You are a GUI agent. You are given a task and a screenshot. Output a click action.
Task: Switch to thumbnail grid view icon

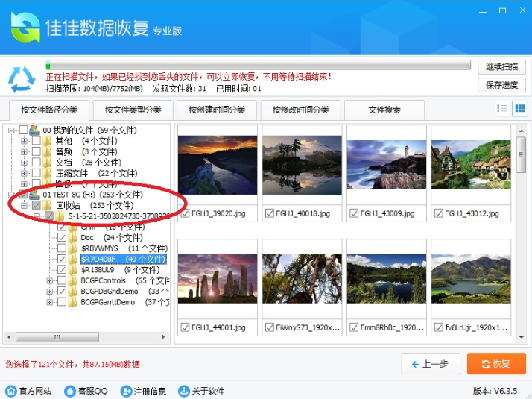tap(519, 109)
